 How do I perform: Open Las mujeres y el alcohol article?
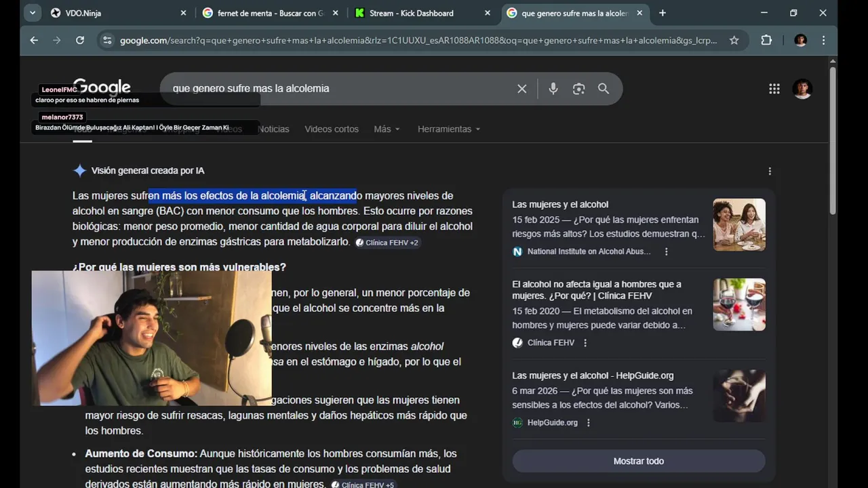(x=560, y=205)
